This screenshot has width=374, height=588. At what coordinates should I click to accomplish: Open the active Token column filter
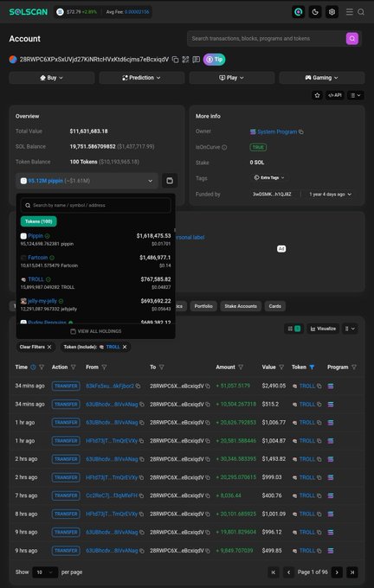click(312, 367)
